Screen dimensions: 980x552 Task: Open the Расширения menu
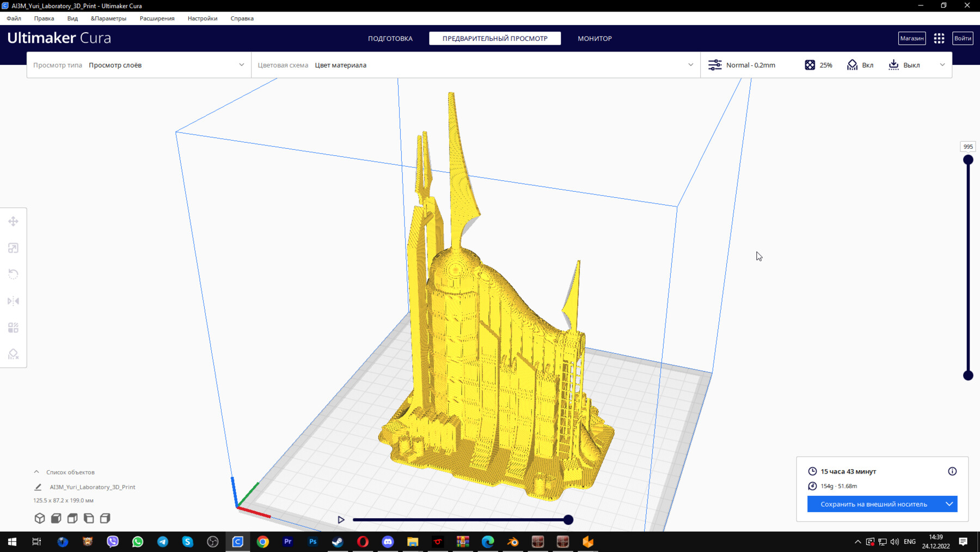click(x=157, y=18)
